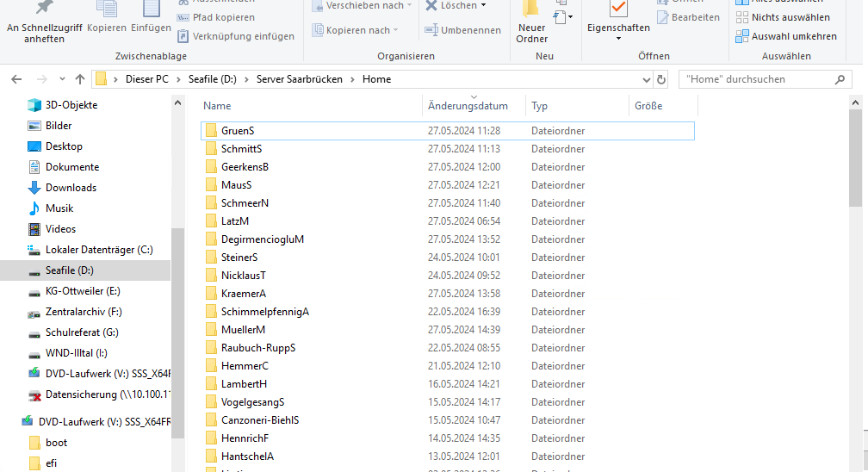Click Server Saarbrücken breadcrumb

tap(300, 79)
